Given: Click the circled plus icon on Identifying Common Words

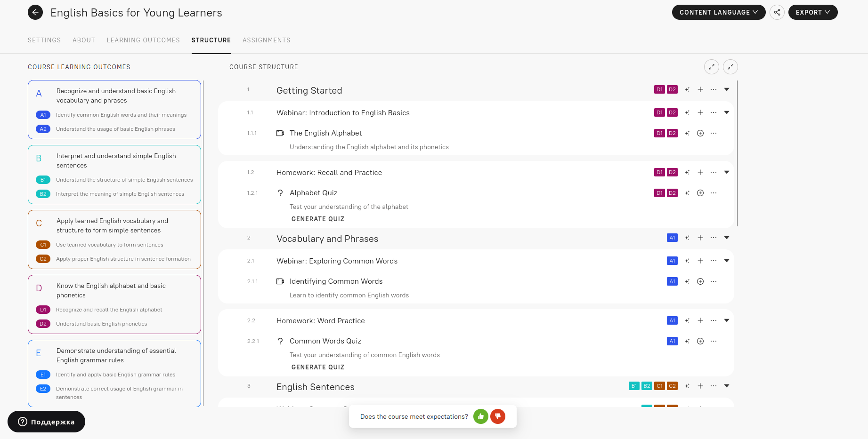Looking at the screenshot, I should [x=700, y=281].
